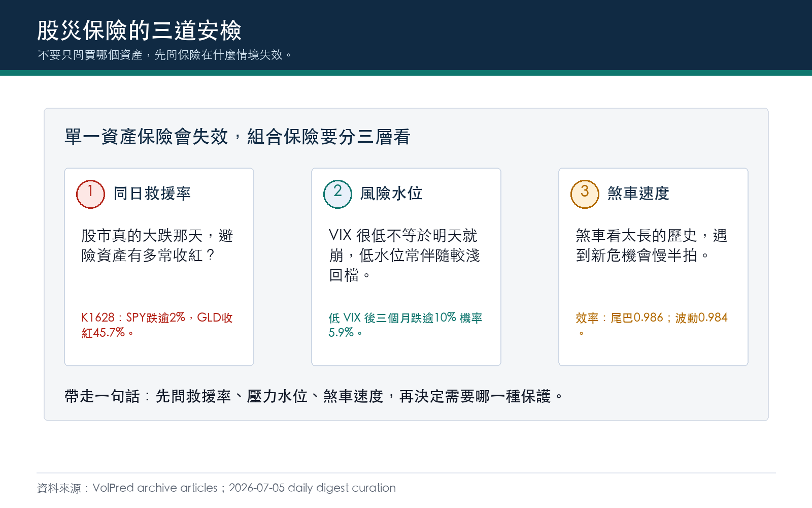
Task: Click the teal circled number 2 badge
Action: [x=337, y=194]
